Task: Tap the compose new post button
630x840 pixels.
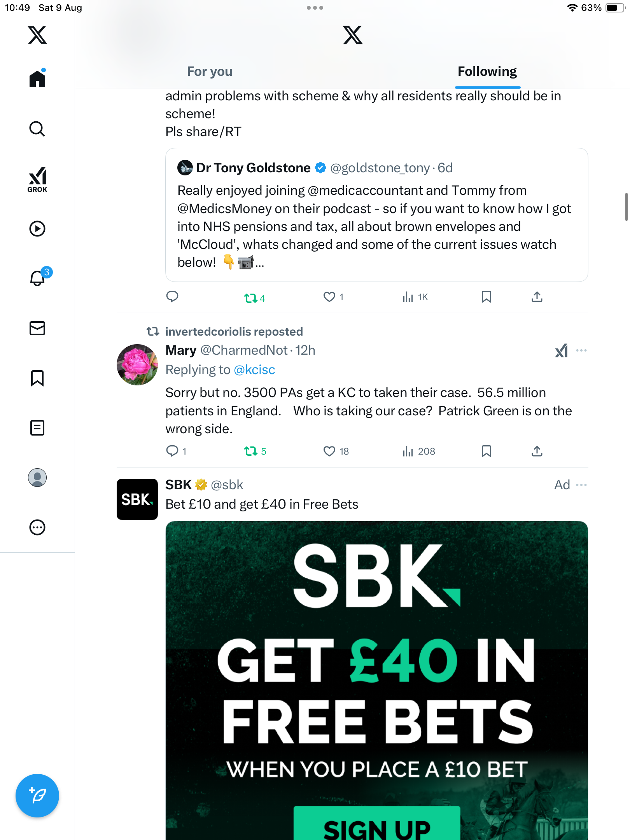Action: tap(37, 796)
